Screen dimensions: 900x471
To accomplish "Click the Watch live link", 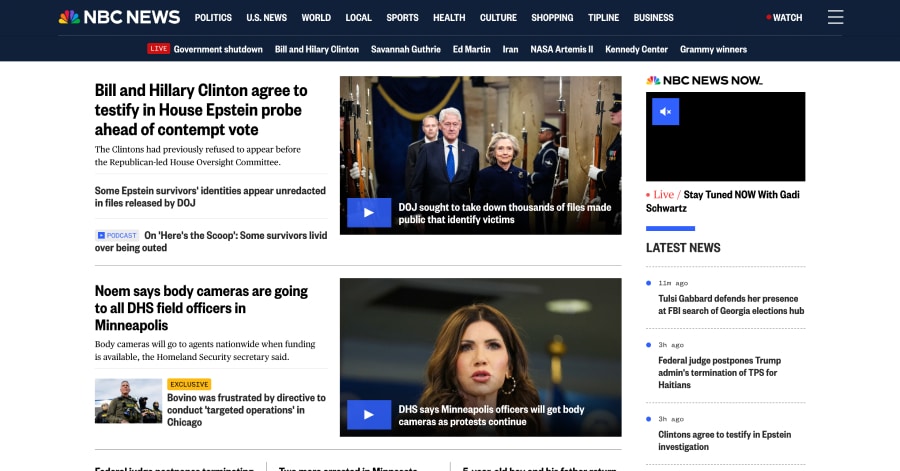I will [x=784, y=18].
